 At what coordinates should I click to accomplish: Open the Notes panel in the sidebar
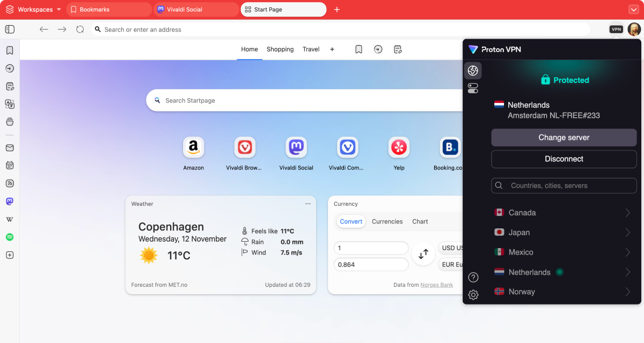pyautogui.click(x=10, y=86)
